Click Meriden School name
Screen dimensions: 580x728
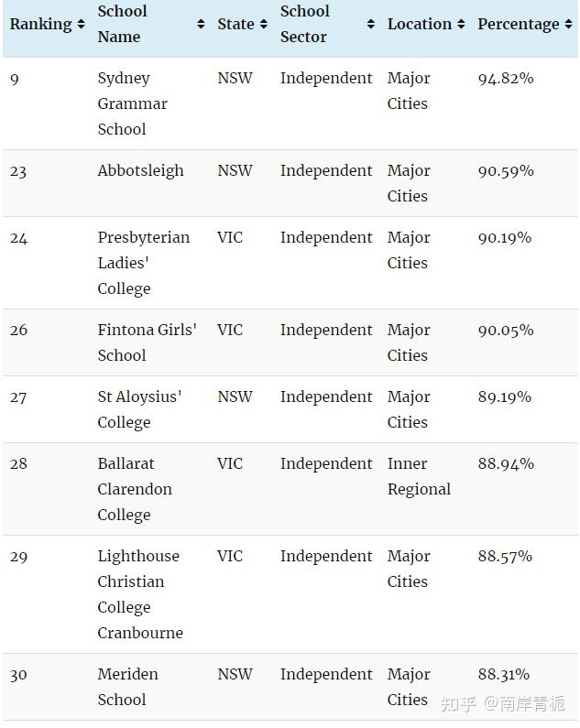127,687
